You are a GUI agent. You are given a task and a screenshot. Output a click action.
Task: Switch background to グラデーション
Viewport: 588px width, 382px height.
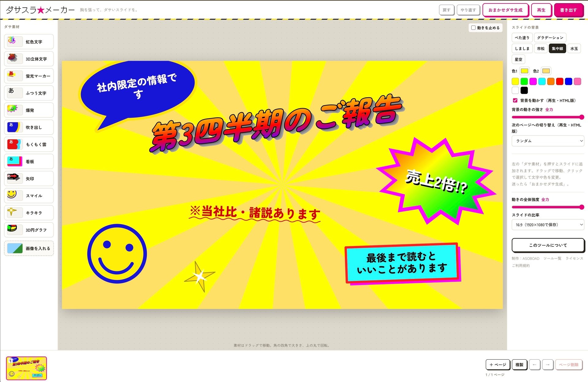coord(550,37)
